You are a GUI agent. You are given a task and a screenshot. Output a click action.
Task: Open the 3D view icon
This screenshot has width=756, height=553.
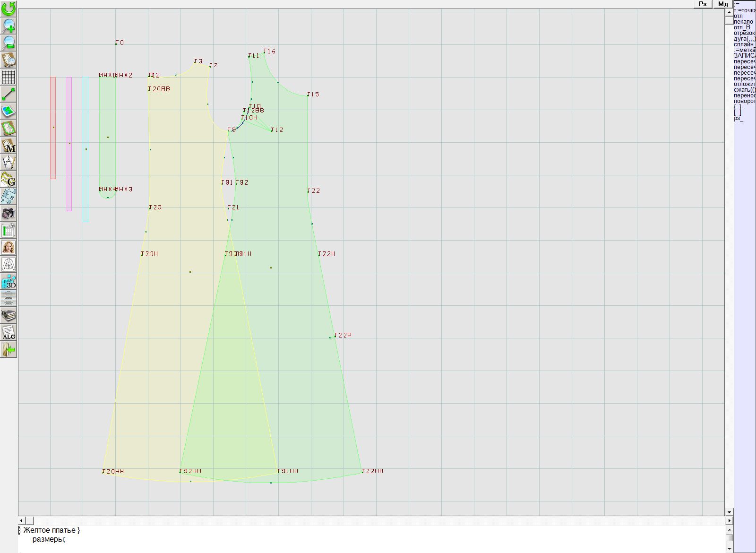pyautogui.click(x=9, y=282)
